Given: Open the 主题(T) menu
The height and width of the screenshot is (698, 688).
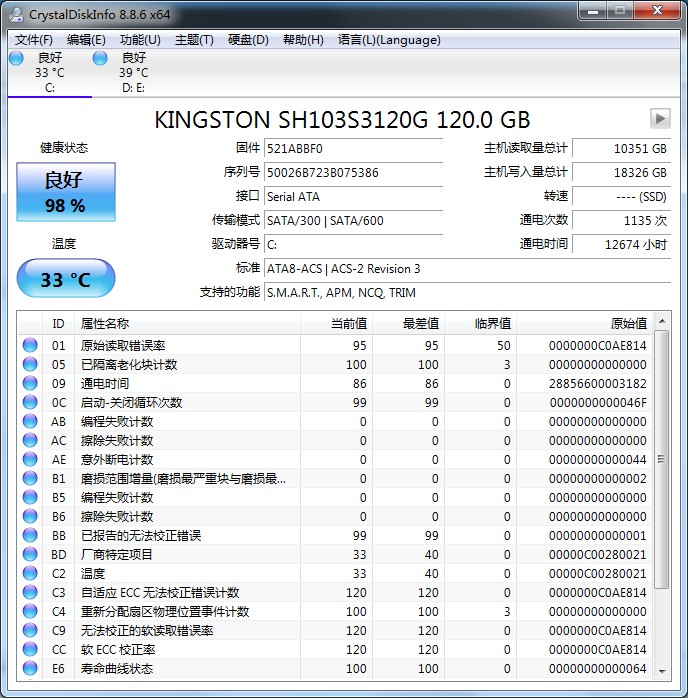Looking at the screenshot, I should point(194,40).
